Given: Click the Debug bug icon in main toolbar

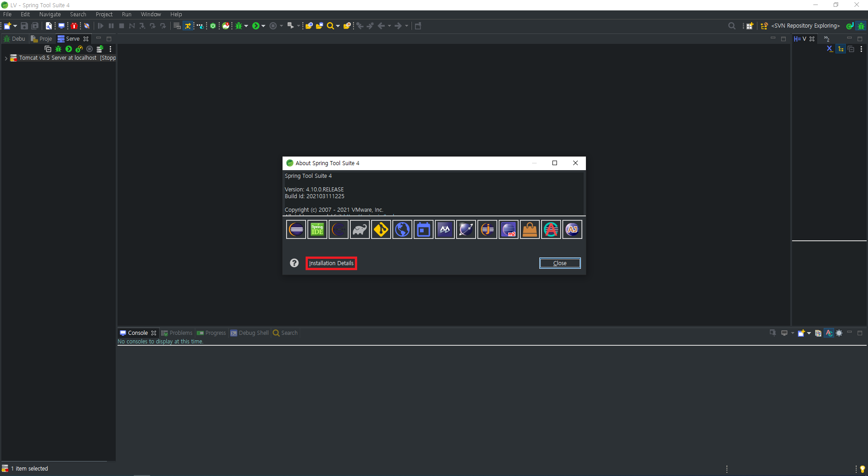Looking at the screenshot, I should (239, 26).
